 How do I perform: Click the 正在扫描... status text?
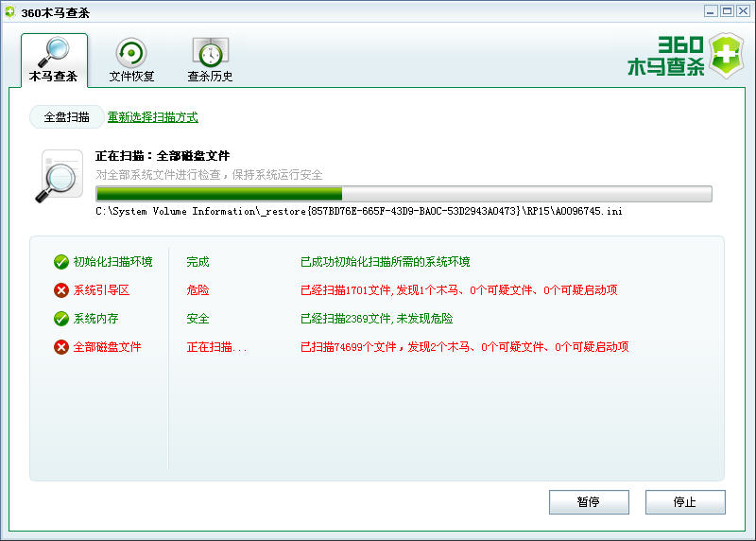point(217,347)
